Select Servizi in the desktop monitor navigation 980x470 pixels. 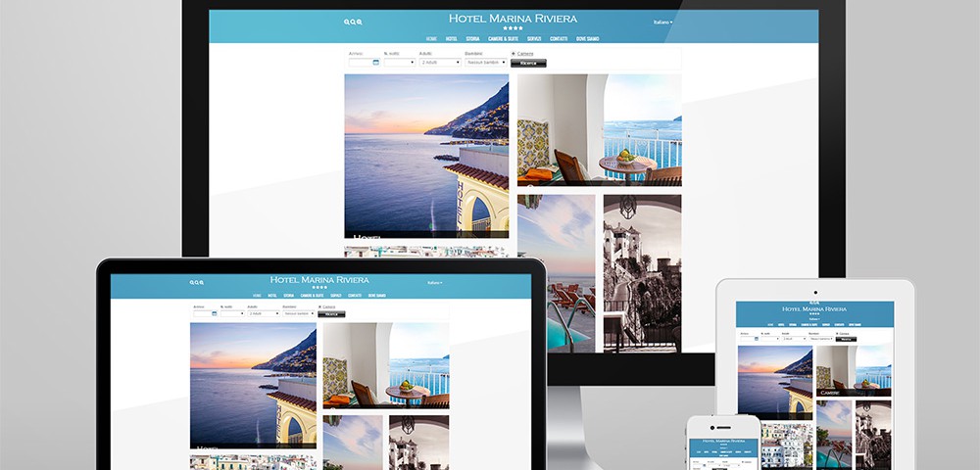[x=534, y=39]
